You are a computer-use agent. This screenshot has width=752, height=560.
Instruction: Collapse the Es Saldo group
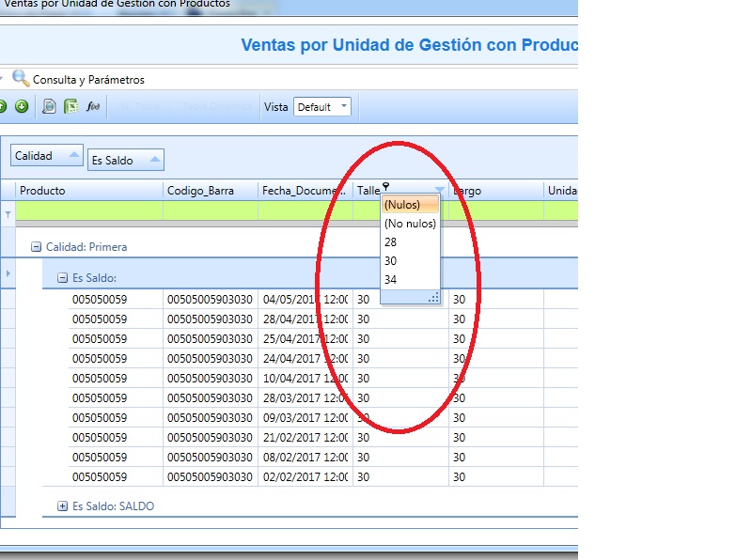pos(62,277)
